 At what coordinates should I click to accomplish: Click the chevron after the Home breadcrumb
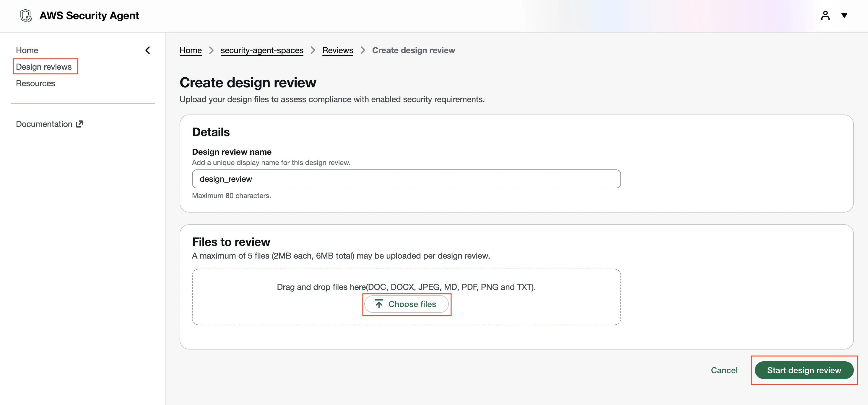(x=211, y=50)
